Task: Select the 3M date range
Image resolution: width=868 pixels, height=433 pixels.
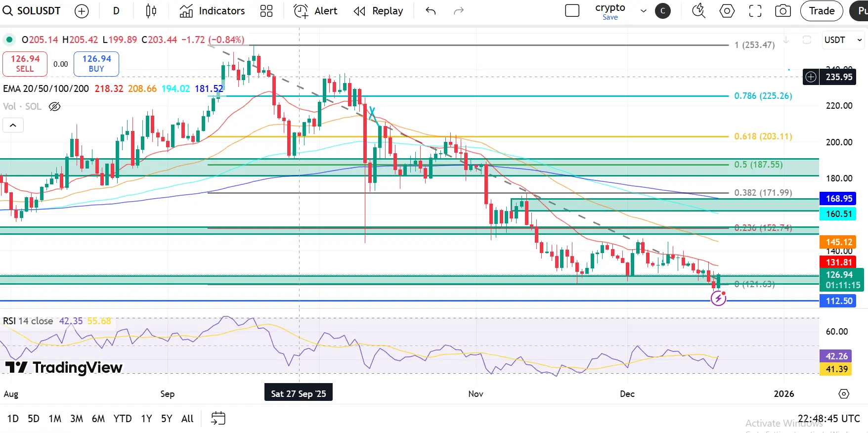Action: pyautogui.click(x=77, y=419)
